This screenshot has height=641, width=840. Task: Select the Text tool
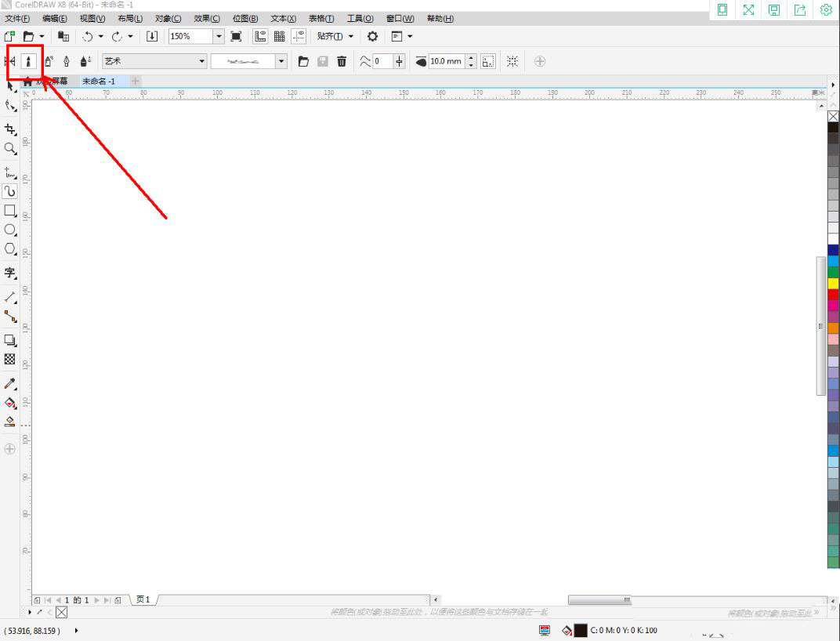(10, 273)
